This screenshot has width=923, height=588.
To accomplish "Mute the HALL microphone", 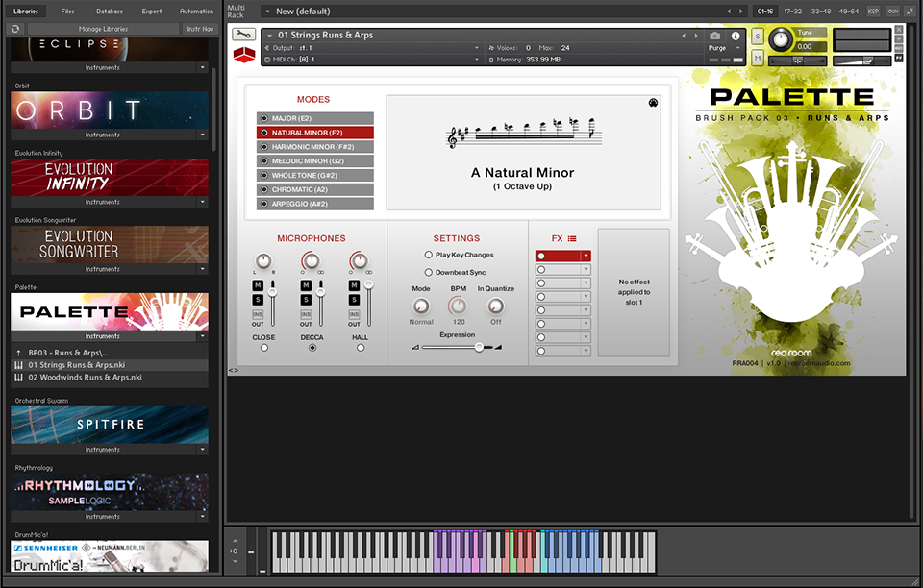I will pos(354,285).
